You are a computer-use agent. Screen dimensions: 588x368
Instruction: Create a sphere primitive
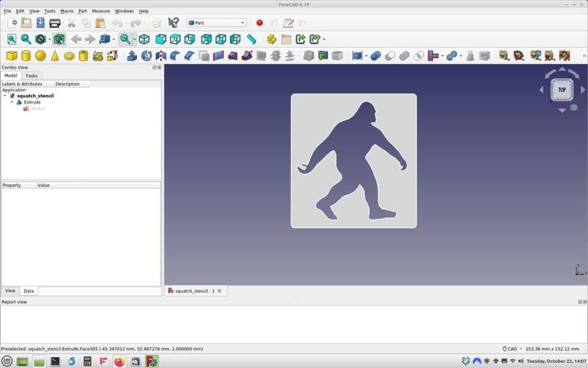pos(40,56)
